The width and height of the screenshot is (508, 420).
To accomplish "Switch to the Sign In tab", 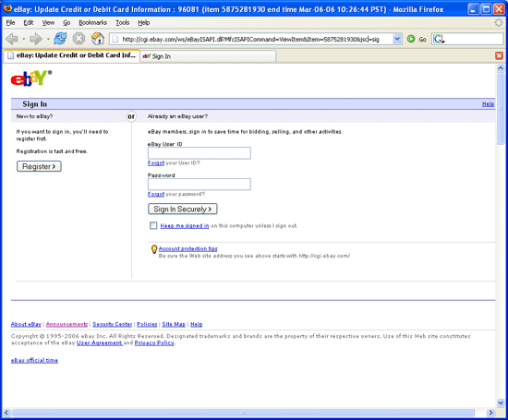I will 208,56.
